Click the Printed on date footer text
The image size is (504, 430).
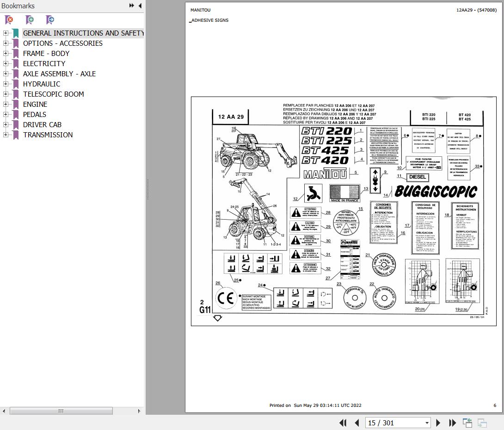[315, 405]
